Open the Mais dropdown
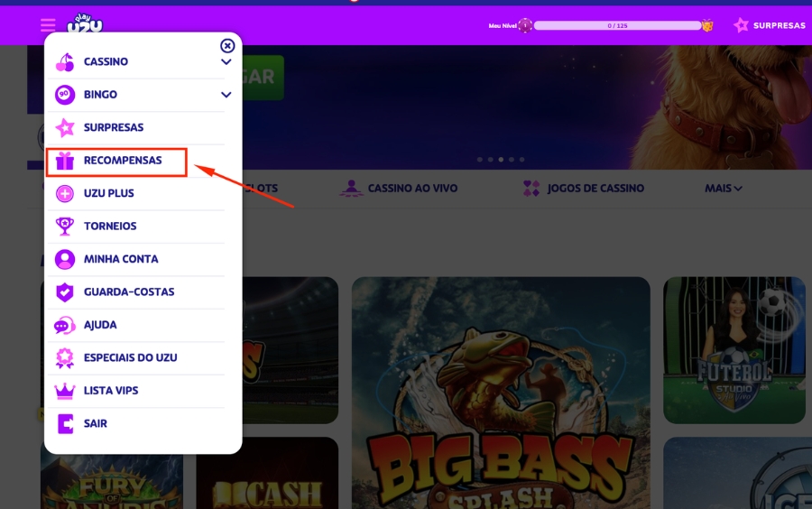 (x=724, y=189)
